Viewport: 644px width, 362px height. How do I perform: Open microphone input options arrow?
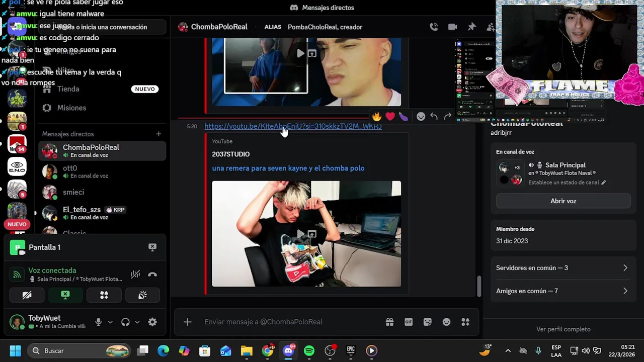point(110,322)
